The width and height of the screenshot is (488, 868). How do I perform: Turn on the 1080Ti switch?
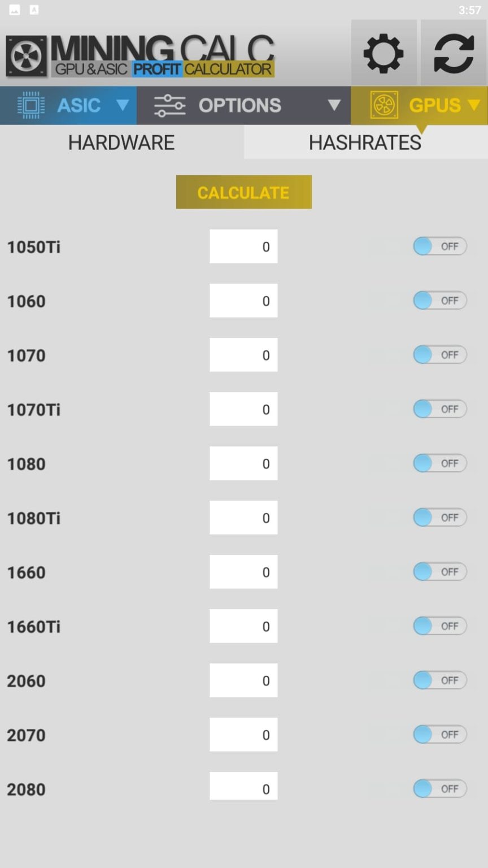[440, 517]
